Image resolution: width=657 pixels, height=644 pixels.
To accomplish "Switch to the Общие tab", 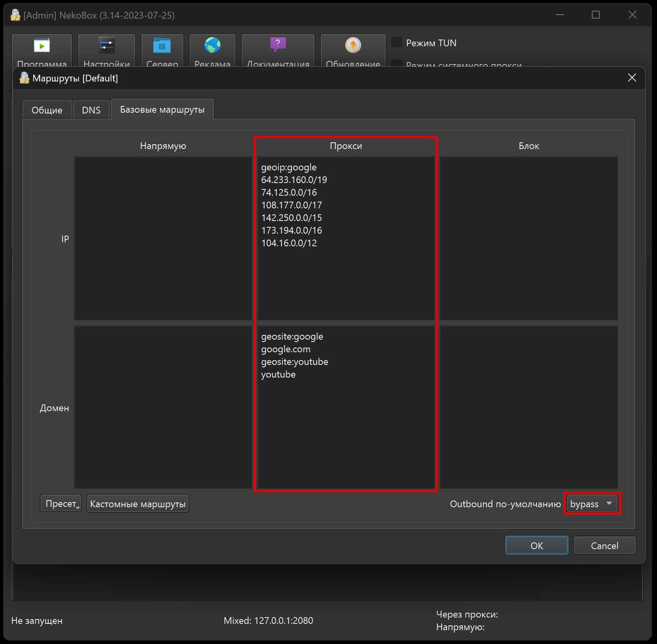I will [x=47, y=110].
